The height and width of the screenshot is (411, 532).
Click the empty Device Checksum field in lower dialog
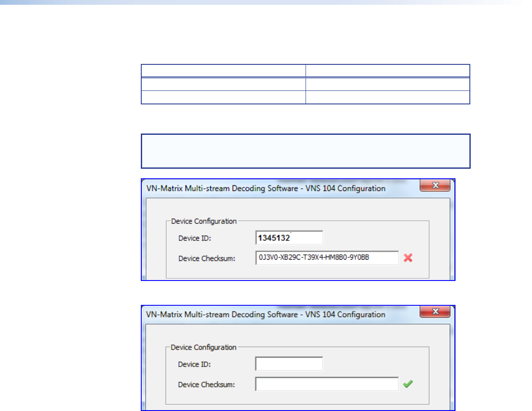click(327, 384)
